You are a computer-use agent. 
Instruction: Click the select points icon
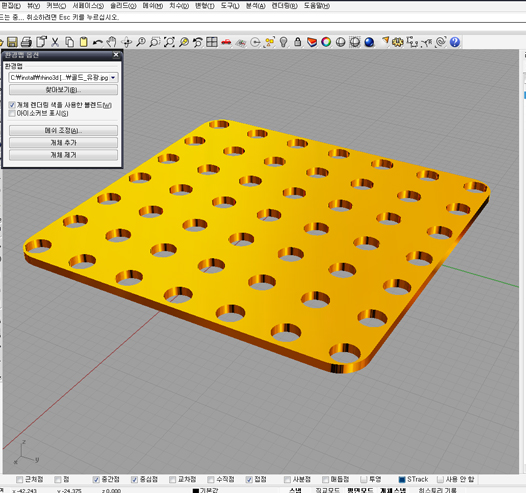pos(270,42)
